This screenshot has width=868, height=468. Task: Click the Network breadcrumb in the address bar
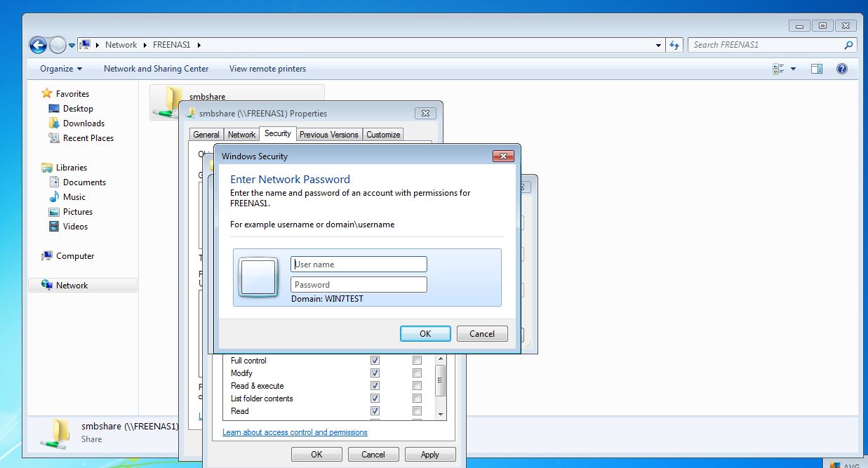tap(121, 45)
